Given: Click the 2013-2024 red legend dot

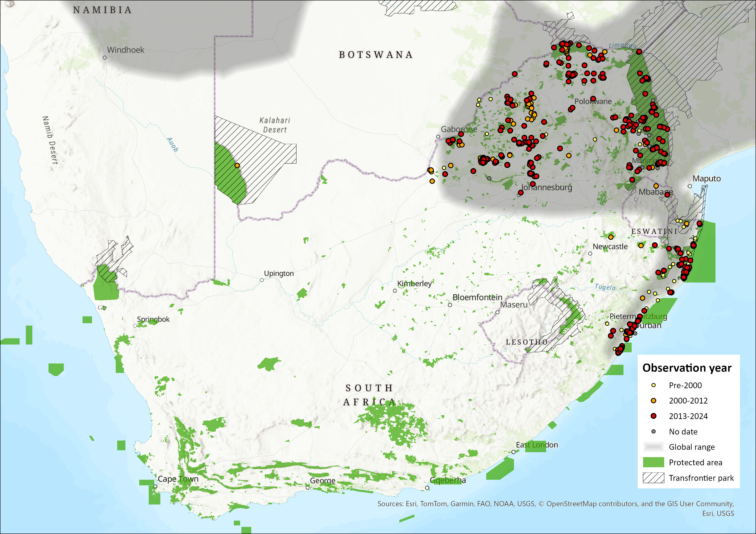Looking at the screenshot, I should tap(654, 416).
